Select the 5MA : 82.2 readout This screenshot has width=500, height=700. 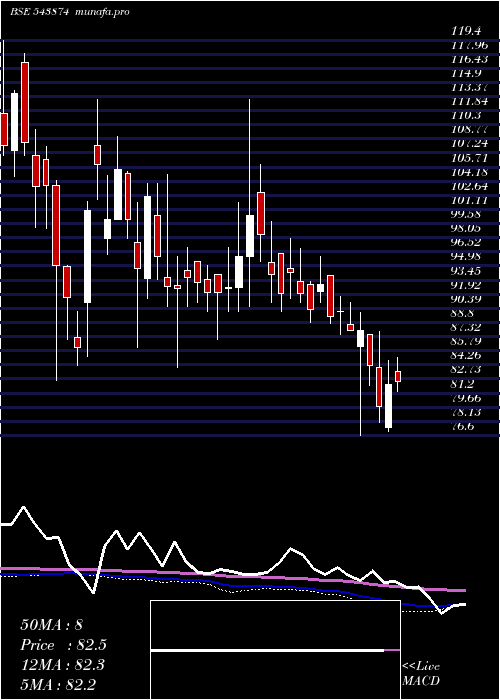(x=58, y=685)
